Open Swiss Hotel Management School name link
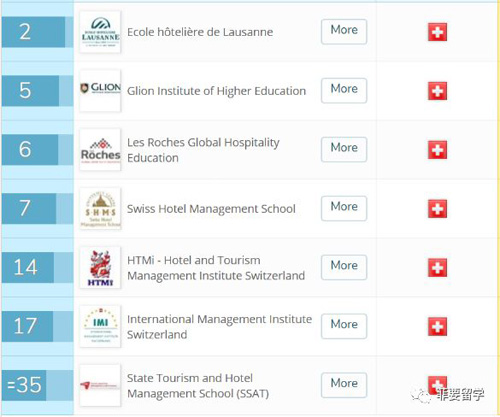Screen dimensions: 500x417 (211, 209)
